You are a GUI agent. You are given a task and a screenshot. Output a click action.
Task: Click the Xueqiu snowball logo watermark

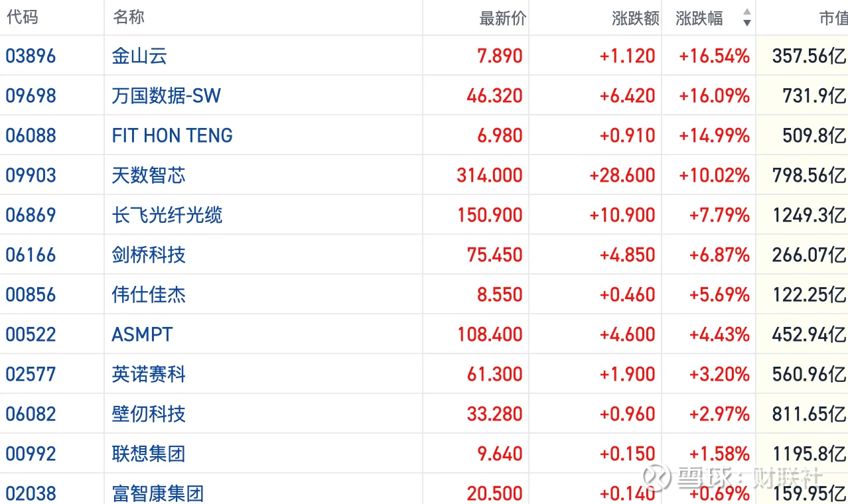(x=660, y=477)
